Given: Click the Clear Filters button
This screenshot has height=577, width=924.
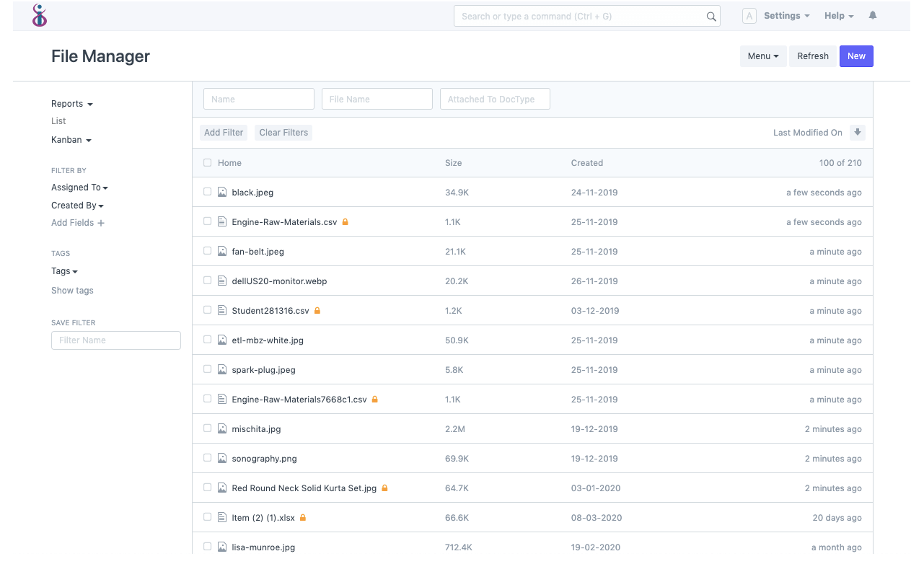Looking at the screenshot, I should pyautogui.click(x=283, y=132).
